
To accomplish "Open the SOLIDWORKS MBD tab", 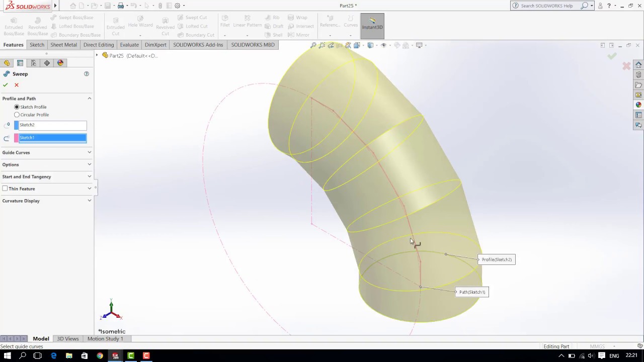I will (x=253, y=45).
